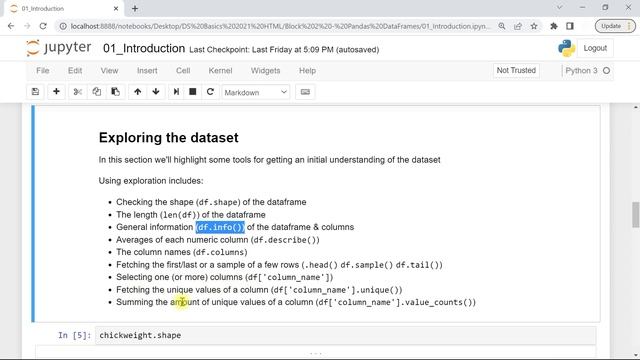Bookmark this page star icon
The image size is (640, 360).
[534, 26]
